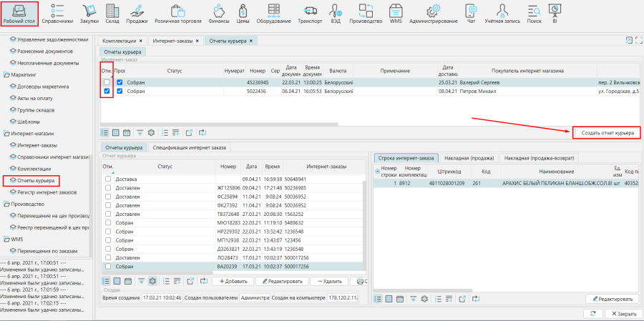Uncheck the checkbox for order 5022436
644x321 pixels.
click(107, 92)
